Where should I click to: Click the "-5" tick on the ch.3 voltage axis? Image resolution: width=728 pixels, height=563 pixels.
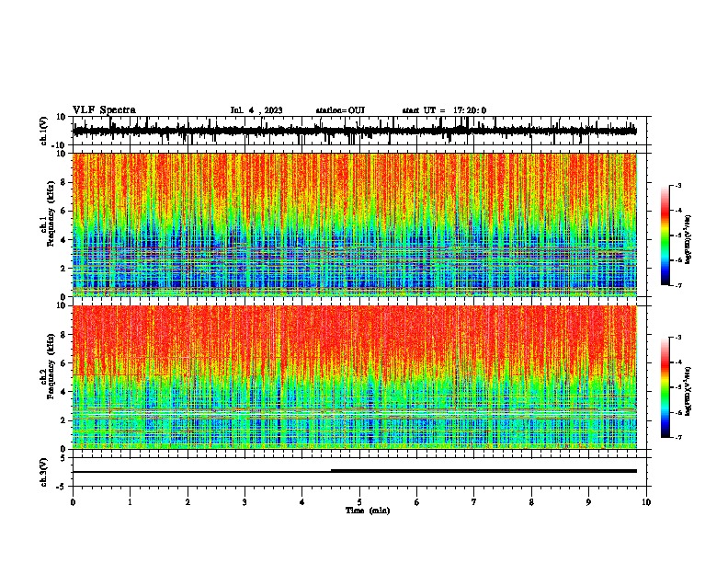pos(62,487)
